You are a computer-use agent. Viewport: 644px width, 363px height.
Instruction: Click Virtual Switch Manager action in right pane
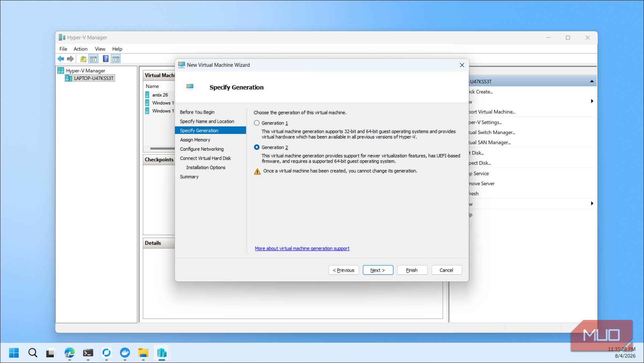[492, 133]
